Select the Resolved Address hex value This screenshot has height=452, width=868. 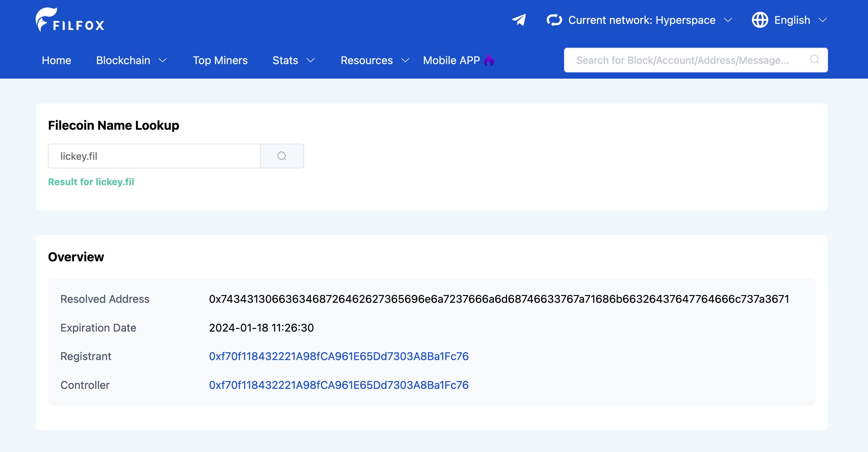[499, 299]
